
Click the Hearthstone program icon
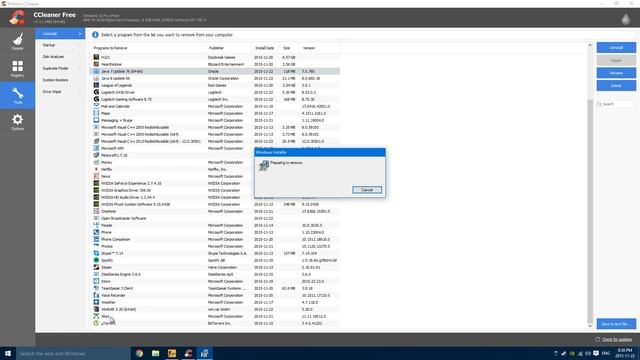point(96,64)
